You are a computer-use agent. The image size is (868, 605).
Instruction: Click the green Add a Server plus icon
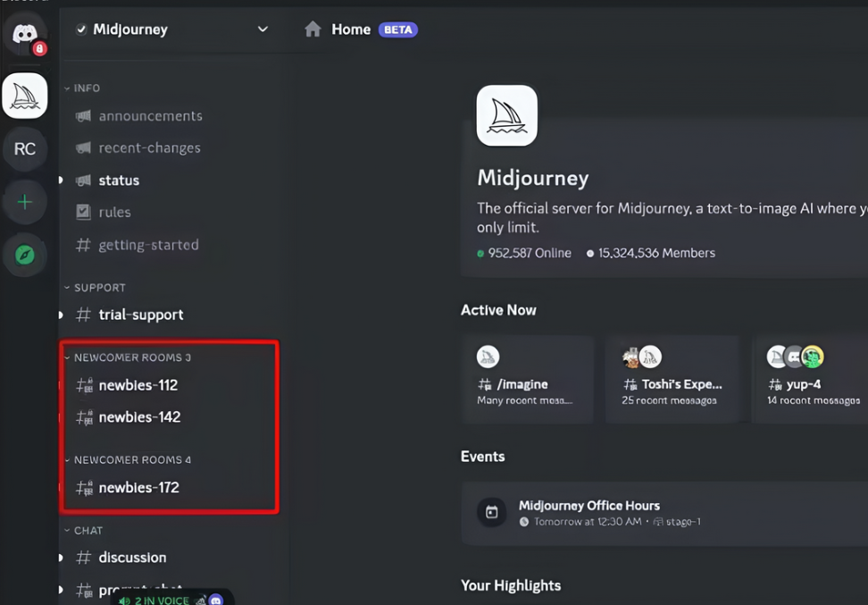click(x=25, y=201)
